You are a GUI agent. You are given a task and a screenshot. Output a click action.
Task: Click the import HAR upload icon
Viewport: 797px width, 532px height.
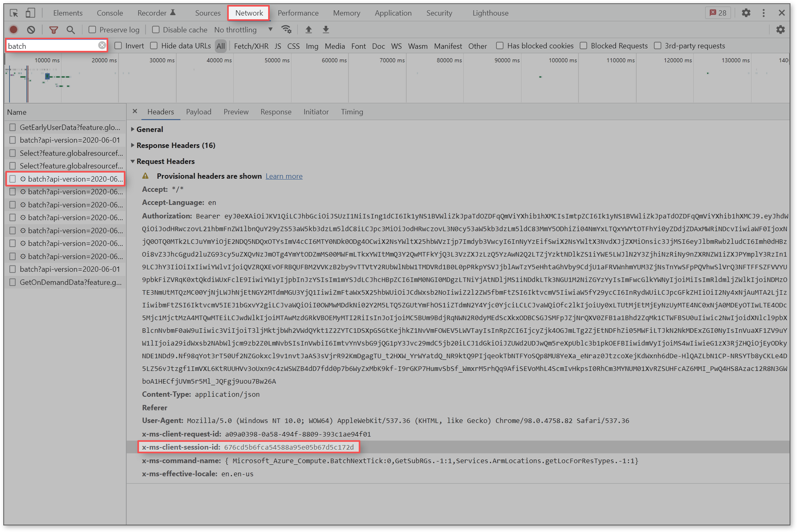309,30
